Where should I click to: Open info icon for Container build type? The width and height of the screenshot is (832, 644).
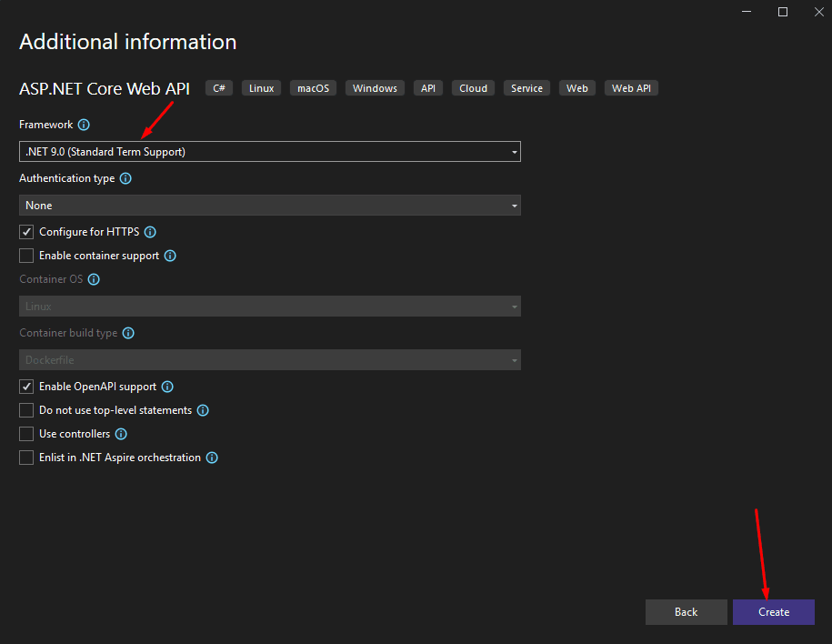[x=128, y=333]
